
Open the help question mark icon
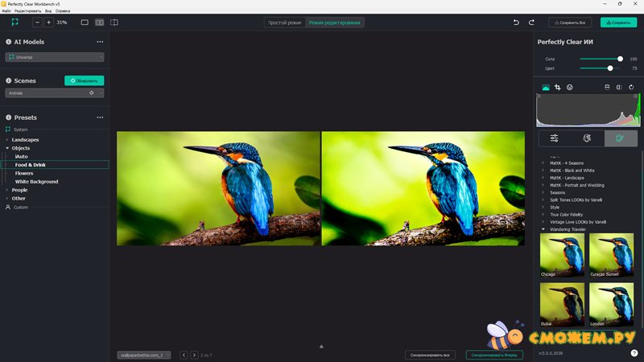click(634, 353)
